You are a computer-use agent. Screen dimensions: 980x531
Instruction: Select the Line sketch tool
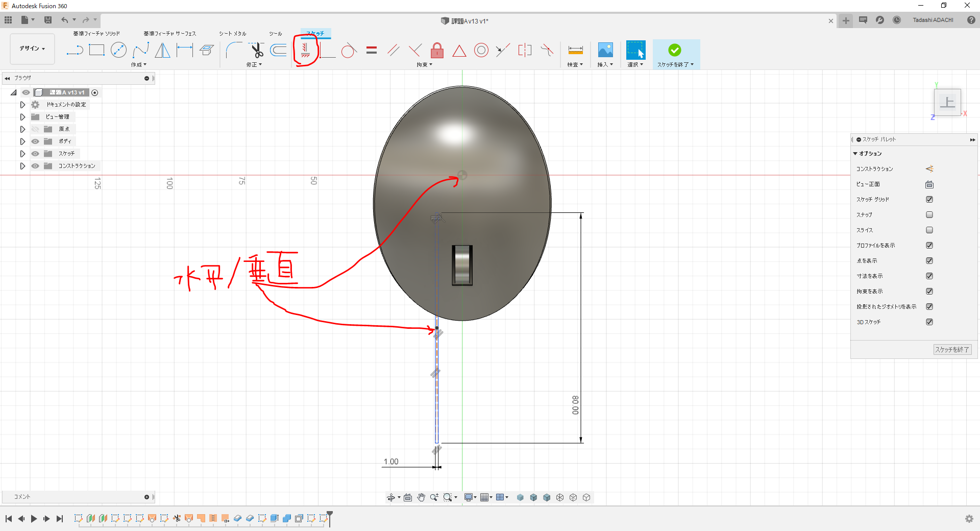[75, 50]
